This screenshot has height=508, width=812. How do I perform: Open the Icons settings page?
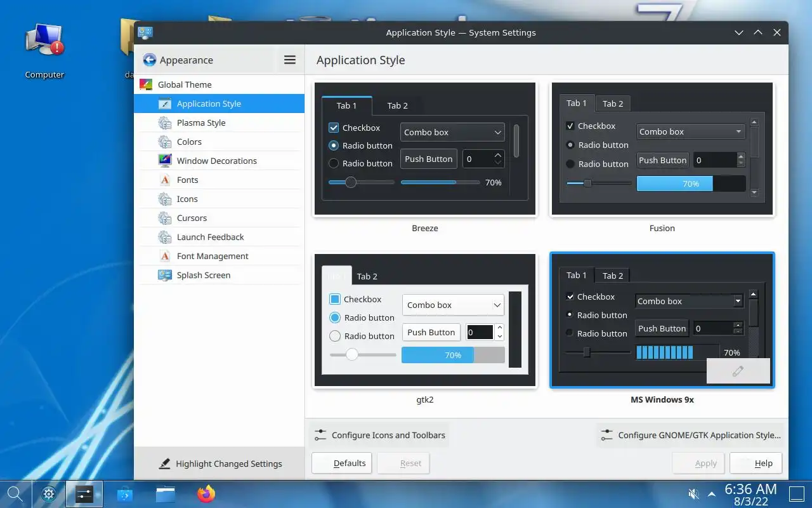219,199
